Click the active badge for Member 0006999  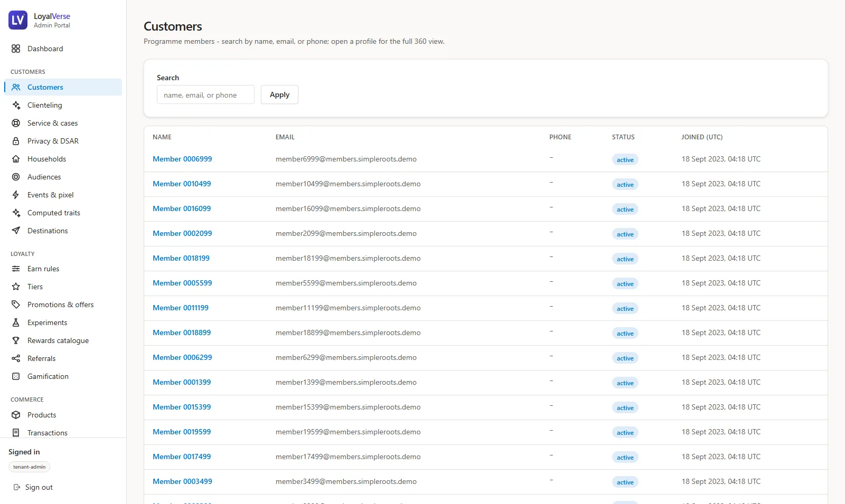pos(625,160)
